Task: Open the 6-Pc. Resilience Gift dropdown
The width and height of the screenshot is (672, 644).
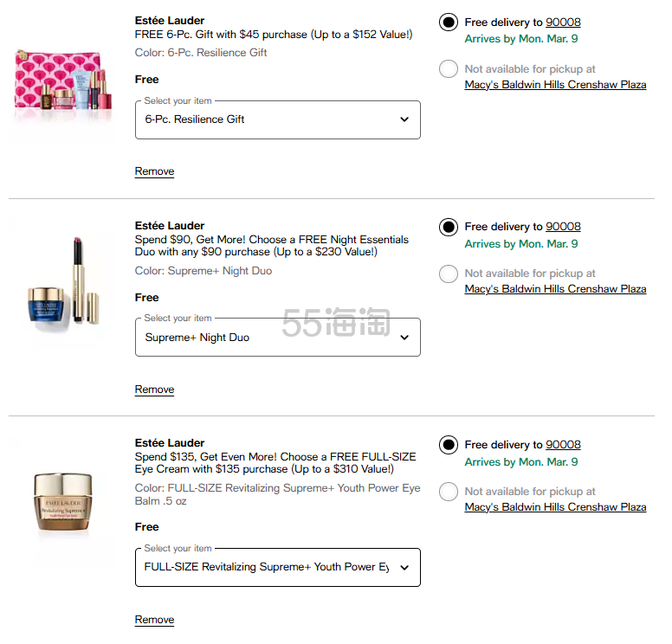Action: tap(278, 119)
